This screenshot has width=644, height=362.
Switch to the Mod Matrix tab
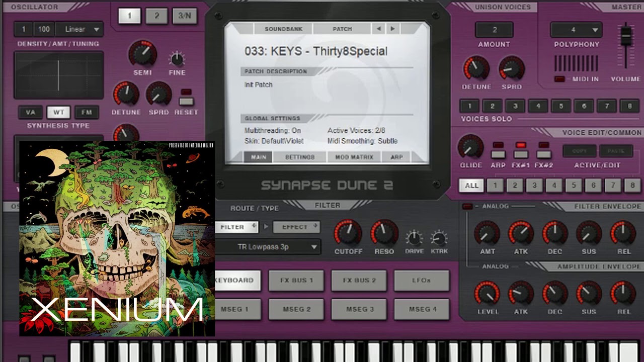[x=354, y=157]
